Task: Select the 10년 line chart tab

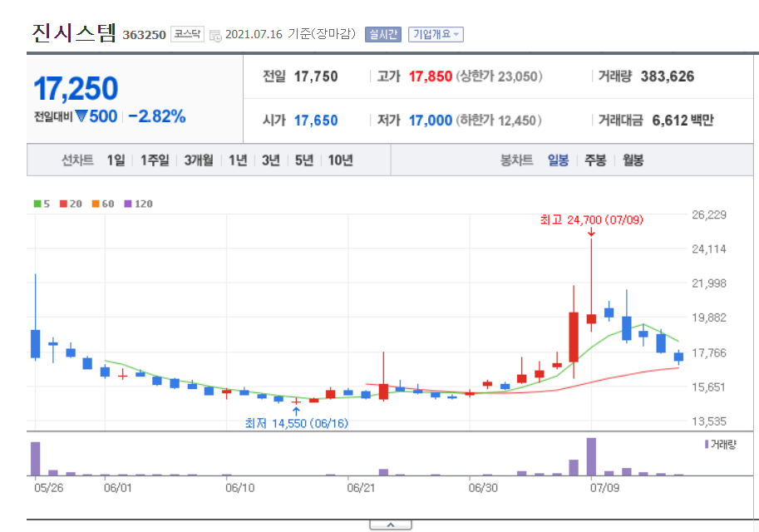Action: (340, 160)
